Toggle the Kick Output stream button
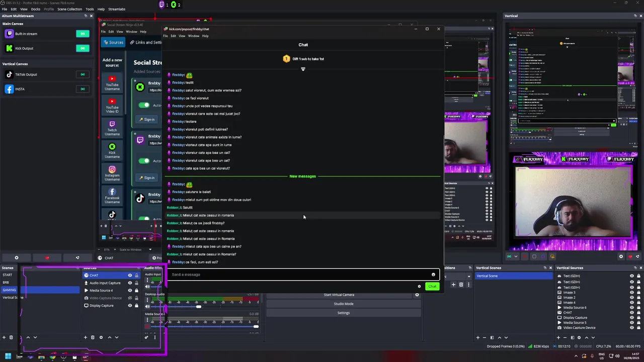 pos(83,48)
